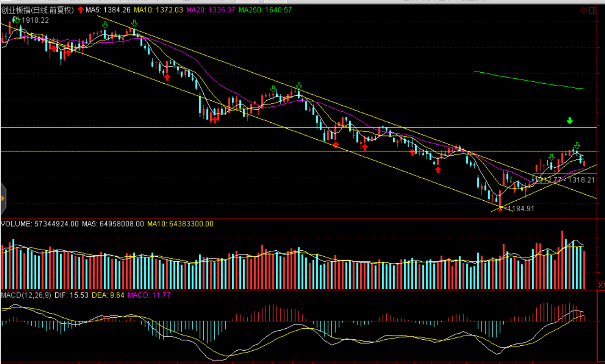This screenshot has height=364, width=605.
Task: Click the red split-panel icon at top-right
Action: tap(592, 10)
